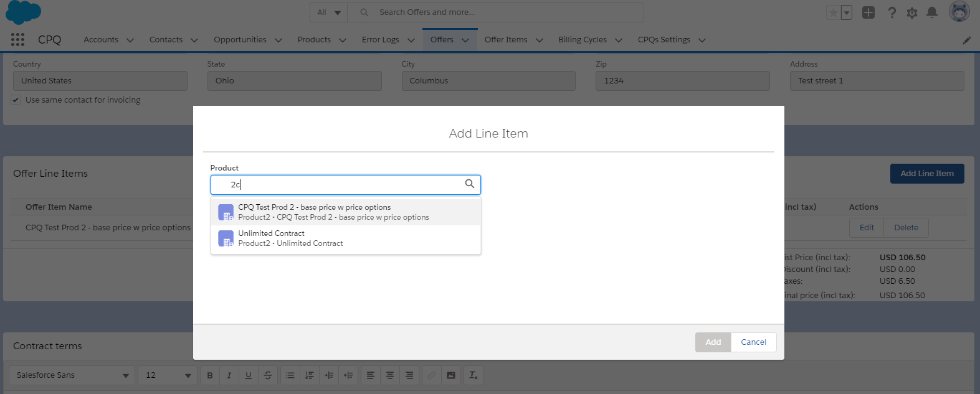This screenshot has width=980, height=394.
Task: Click the indent icon in editor
Action: coord(329,375)
